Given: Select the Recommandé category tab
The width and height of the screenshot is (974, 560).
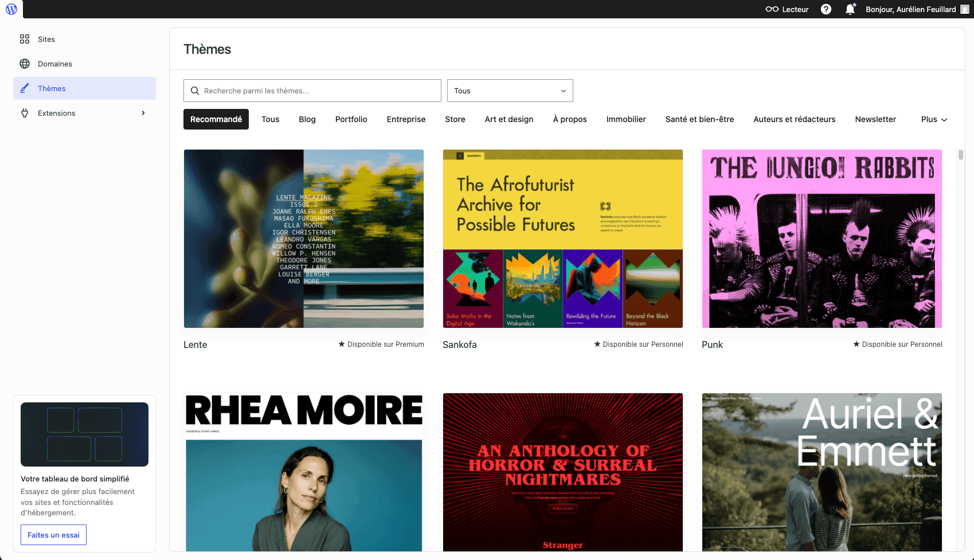Looking at the screenshot, I should [216, 119].
